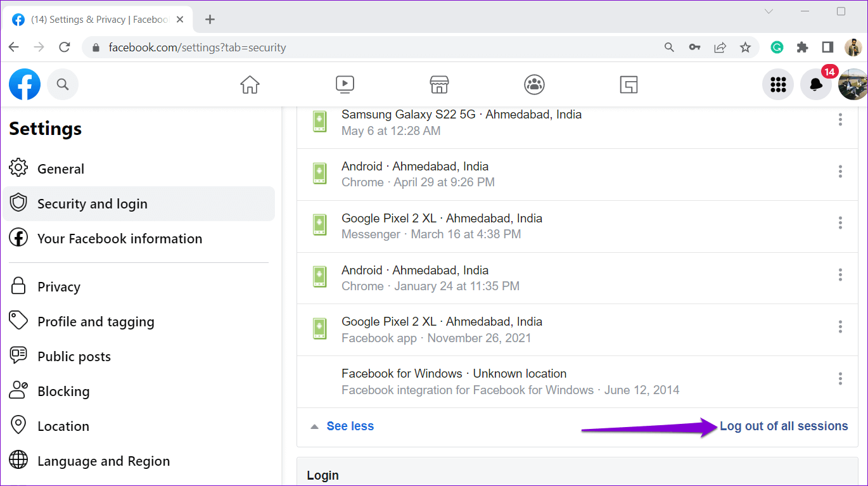Open Privacy settings
Screen dimensions: 868x486
[x=139, y=286]
